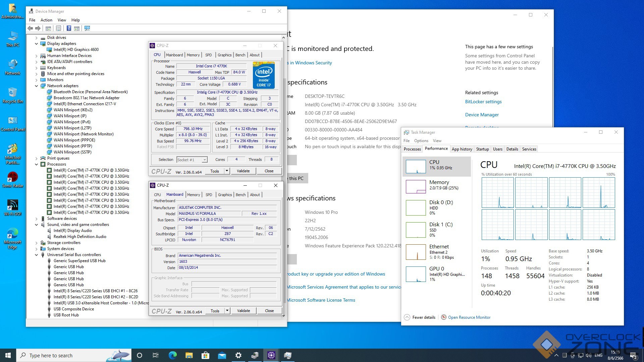Click Show/Hide Console Tree toolbar icon
Image resolution: width=644 pixels, height=362 pixels.
click(48, 28)
